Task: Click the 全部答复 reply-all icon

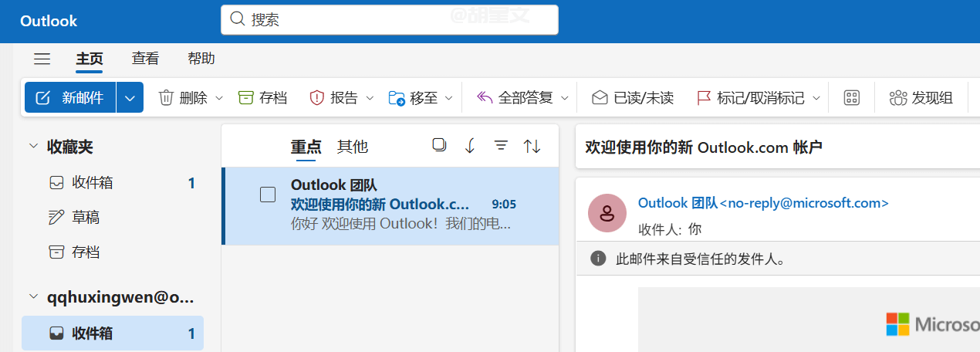Action: pyautogui.click(x=485, y=98)
